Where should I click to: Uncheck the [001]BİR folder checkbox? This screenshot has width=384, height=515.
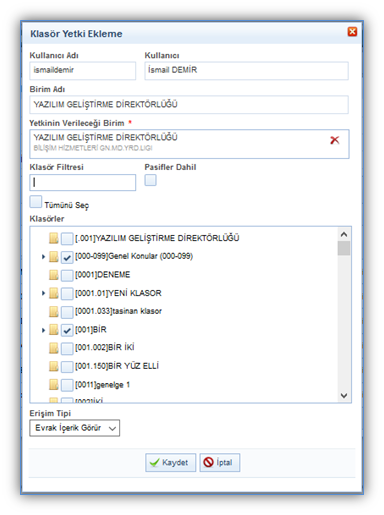(67, 330)
